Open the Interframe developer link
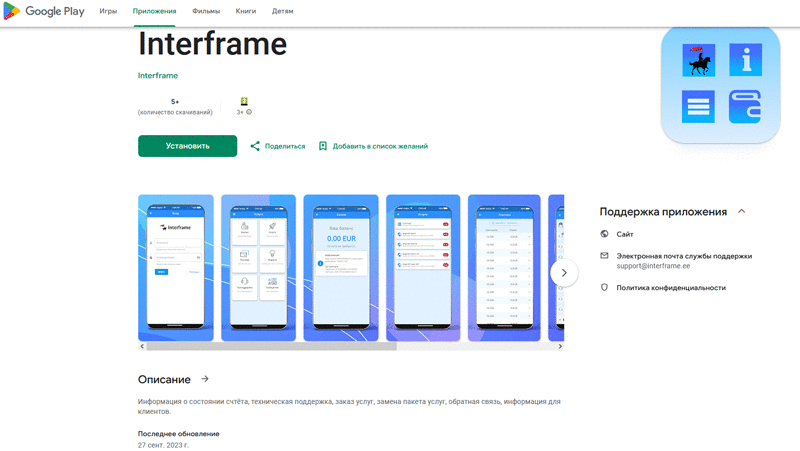 (158, 76)
